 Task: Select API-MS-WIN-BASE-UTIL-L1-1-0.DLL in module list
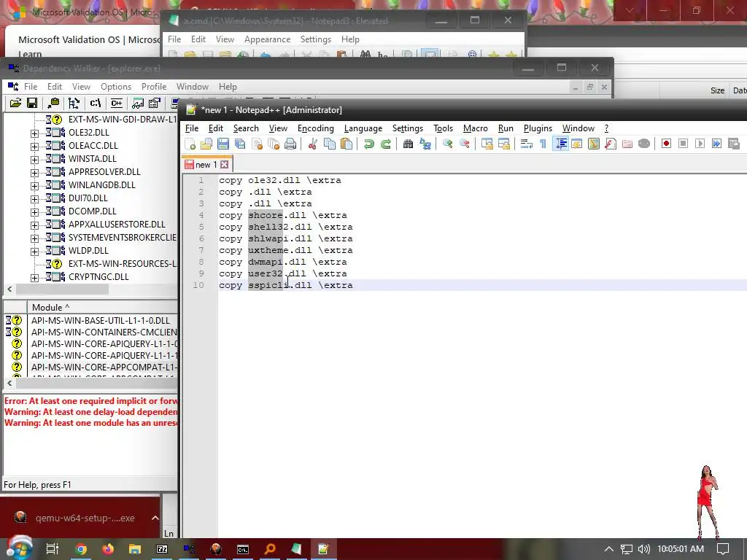coord(101,321)
